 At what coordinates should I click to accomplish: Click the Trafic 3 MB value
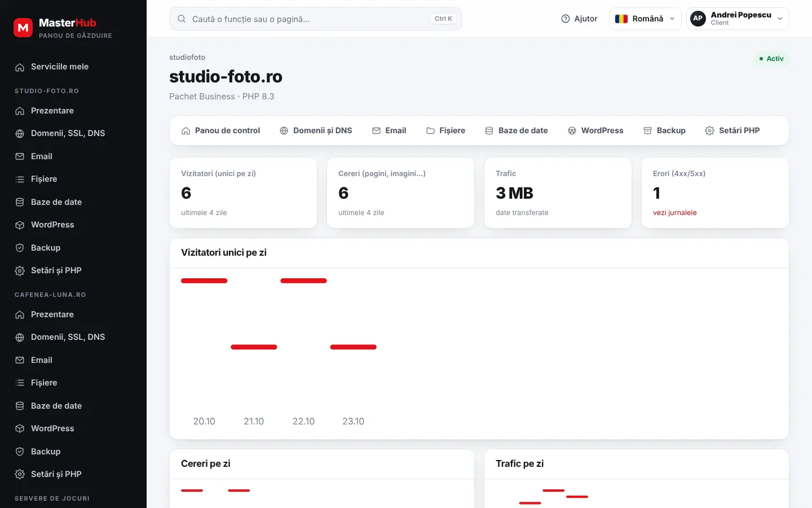pyautogui.click(x=514, y=193)
